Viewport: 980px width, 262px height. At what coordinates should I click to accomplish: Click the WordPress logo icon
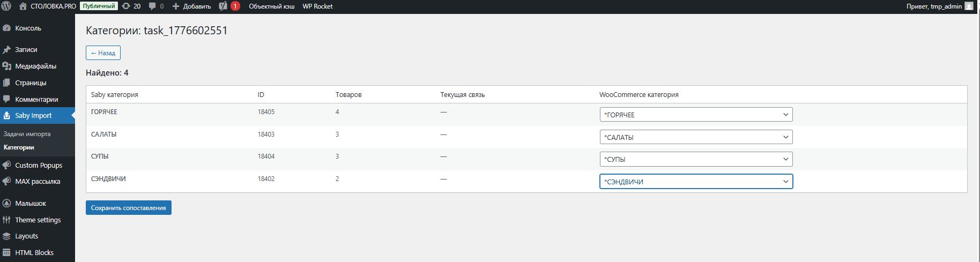click(6, 6)
